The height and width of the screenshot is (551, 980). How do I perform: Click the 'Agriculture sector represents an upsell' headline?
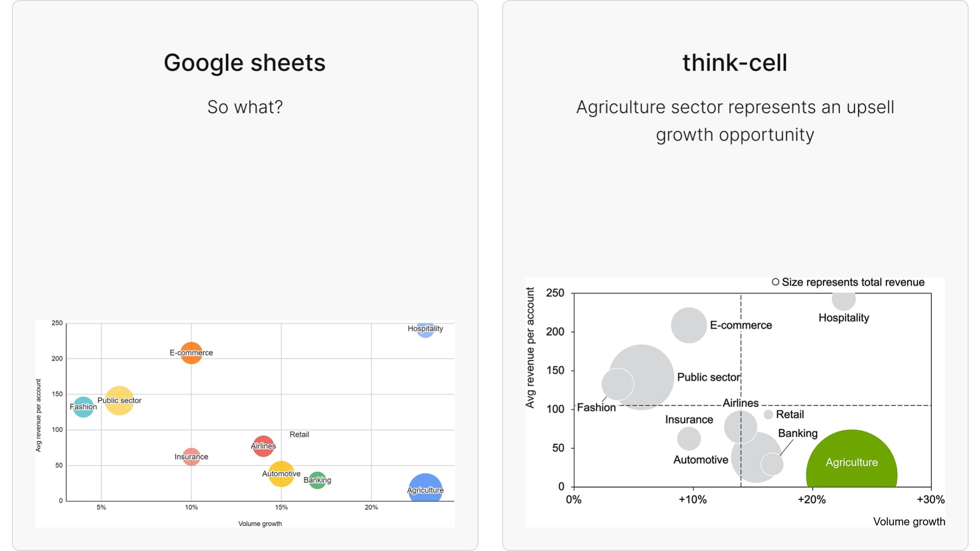pyautogui.click(x=735, y=107)
